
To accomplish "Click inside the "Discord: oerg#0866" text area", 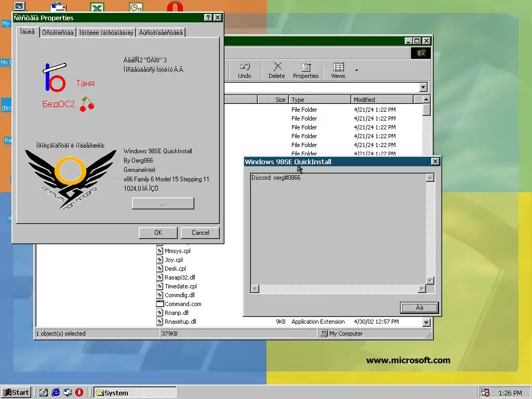I will point(338,229).
